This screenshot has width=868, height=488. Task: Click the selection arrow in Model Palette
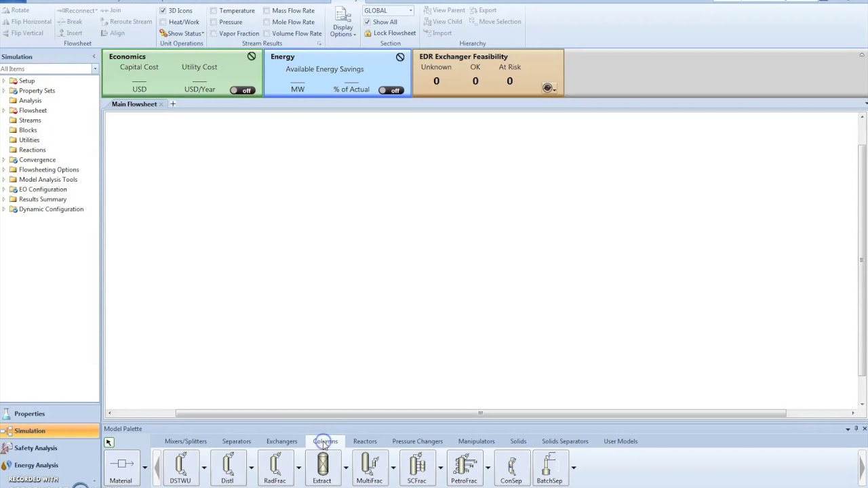coord(108,443)
